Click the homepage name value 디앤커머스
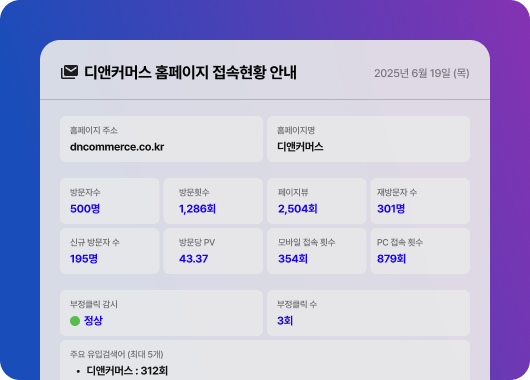This screenshot has width=530, height=380. [x=300, y=147]
